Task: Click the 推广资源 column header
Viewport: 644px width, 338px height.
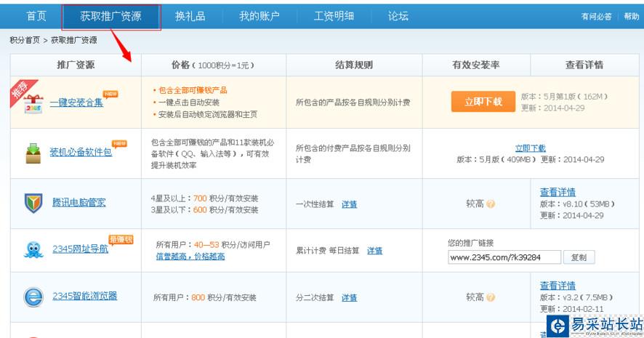Action: tap(76, 65)
